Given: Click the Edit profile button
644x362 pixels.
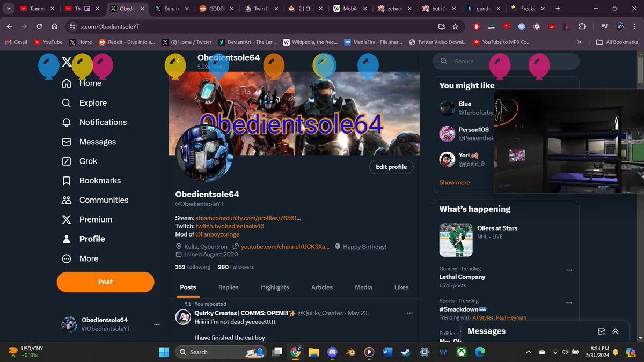Looking at the screenshot, I should 391,167.
